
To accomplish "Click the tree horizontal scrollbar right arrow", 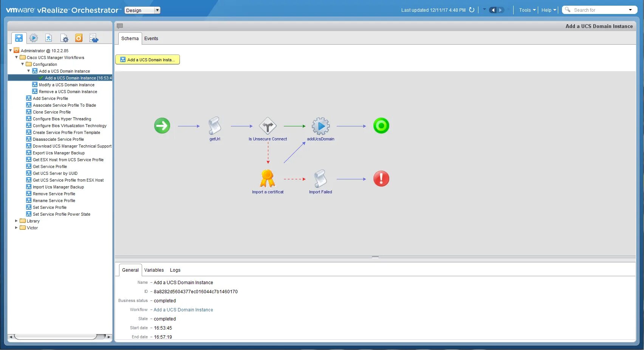I will coord(109,337).
